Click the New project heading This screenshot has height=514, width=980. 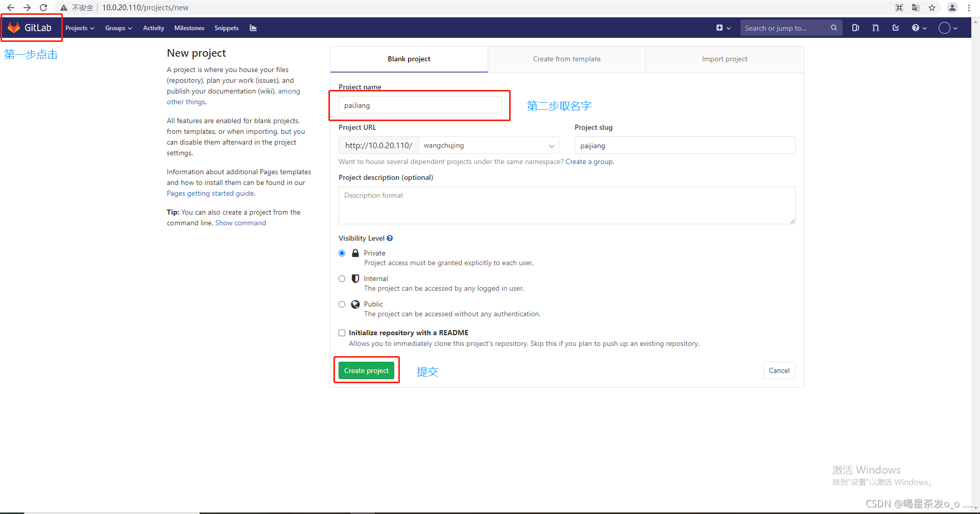click(196, 53)
